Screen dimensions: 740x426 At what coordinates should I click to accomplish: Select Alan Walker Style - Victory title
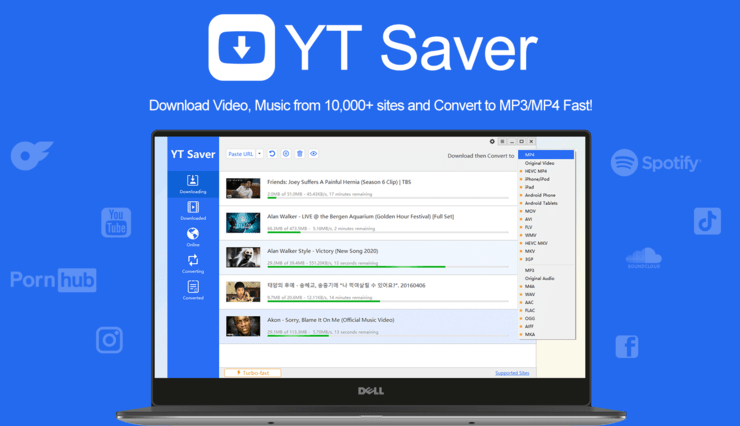pos(322,251)
